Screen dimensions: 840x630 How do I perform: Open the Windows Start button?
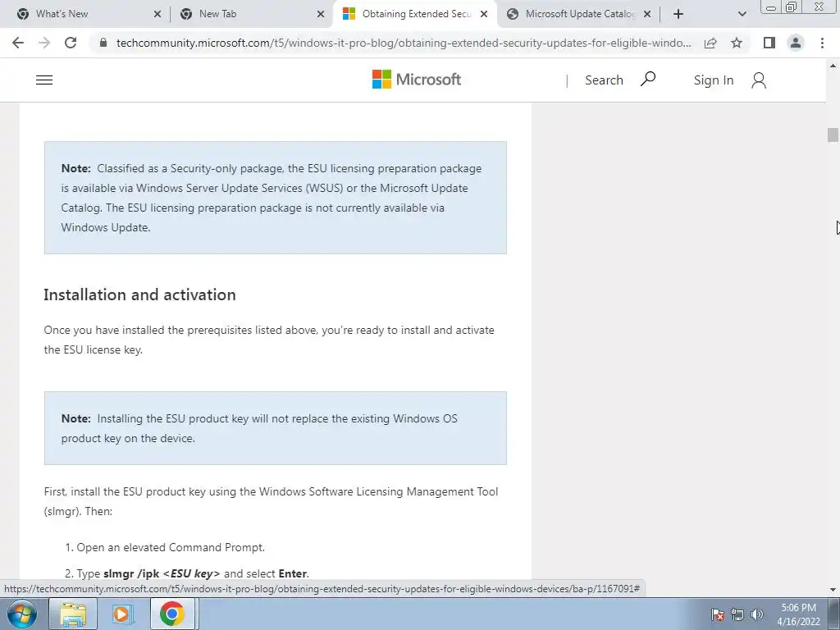22,614
